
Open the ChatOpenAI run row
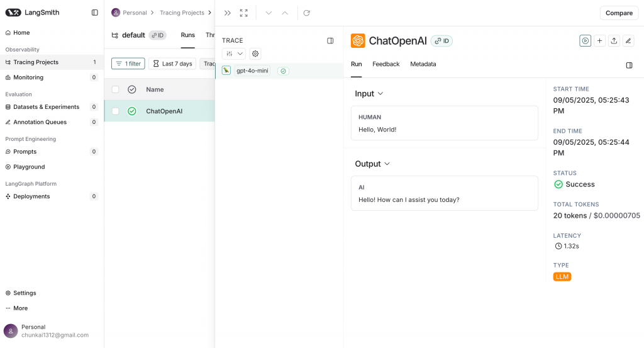point(160,111)
